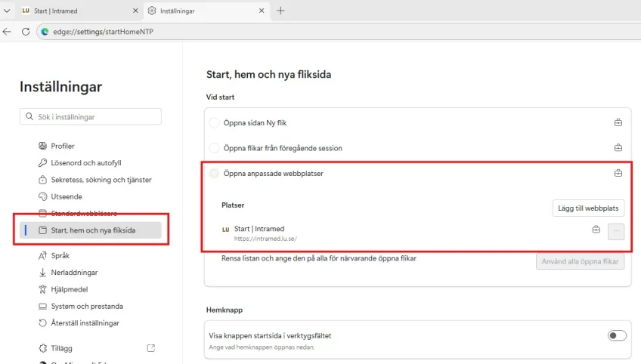
Task: Open a new tab with plus icon
Action: click(x=280, y=11)
